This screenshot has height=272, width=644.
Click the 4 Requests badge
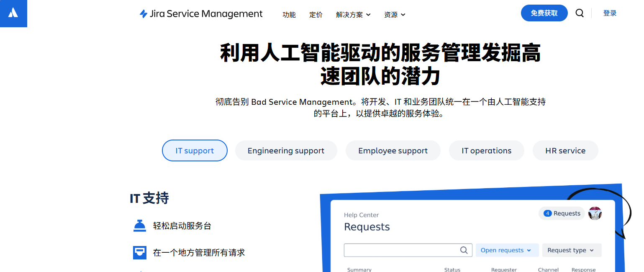(x=562, y=213)
